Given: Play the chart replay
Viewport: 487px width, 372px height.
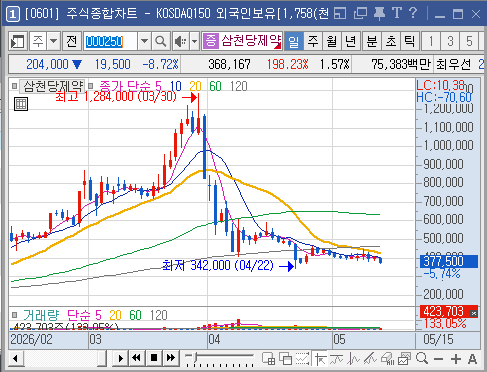Looking at the screenshot, I should pyautogui.click(x=120, y=359).
